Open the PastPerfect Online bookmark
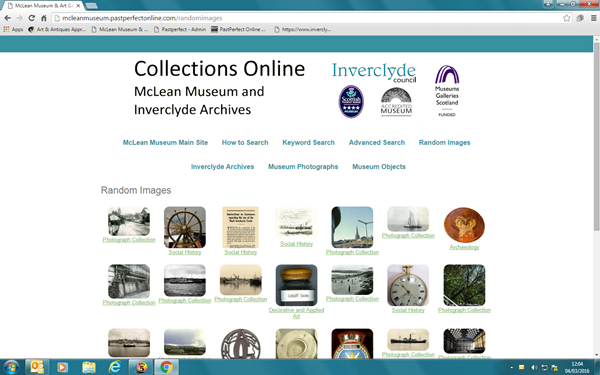 [238, 29]
